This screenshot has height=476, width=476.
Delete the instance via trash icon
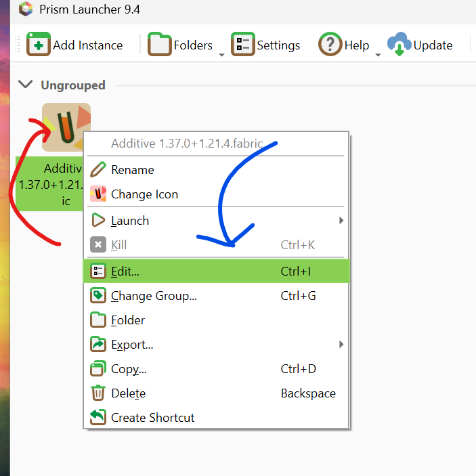tap(99, 393)
